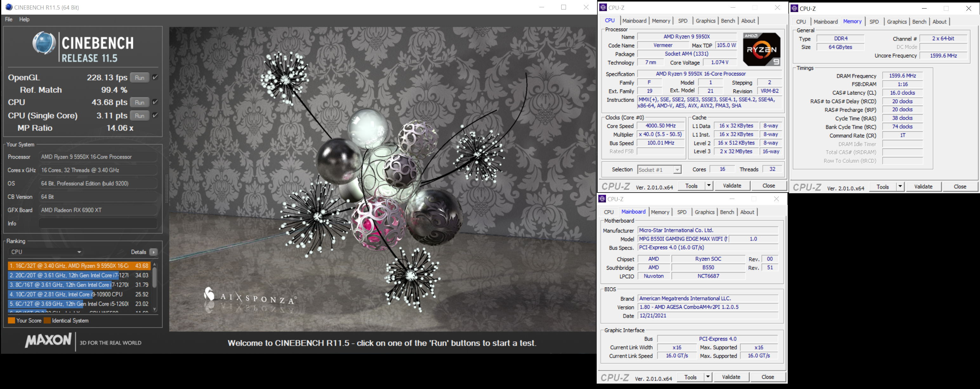Screen dimensions: 980x389
Task: Click Close button in CPU-Z CPU window
Action: 768,186
